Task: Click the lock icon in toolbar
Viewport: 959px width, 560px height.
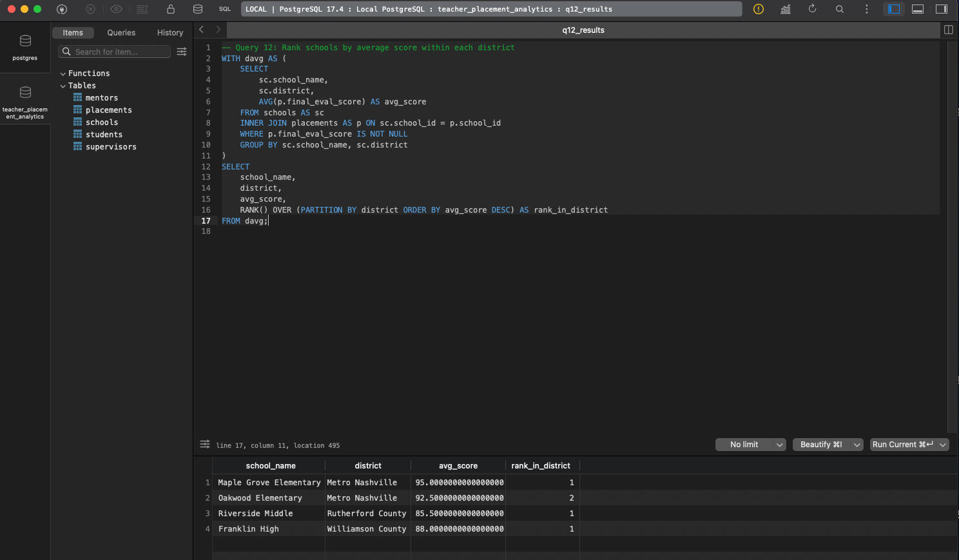Action: click(x=171, y=9)
